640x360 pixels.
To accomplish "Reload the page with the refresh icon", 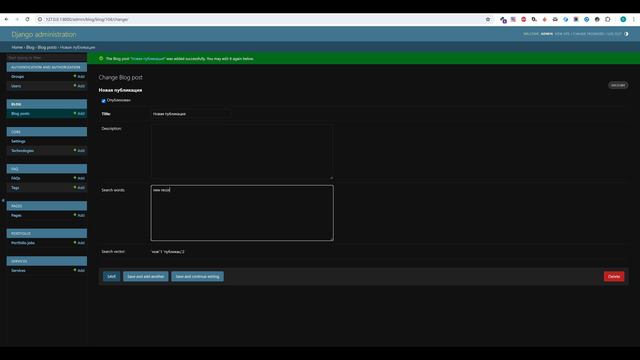I will (x=27, y=19).
